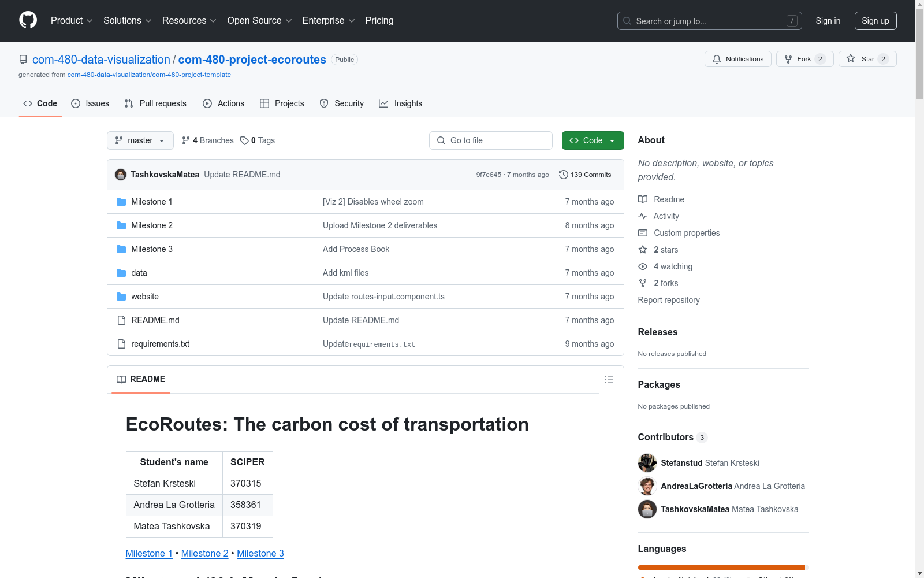Open the 139 Commits link

click(585, 175)
